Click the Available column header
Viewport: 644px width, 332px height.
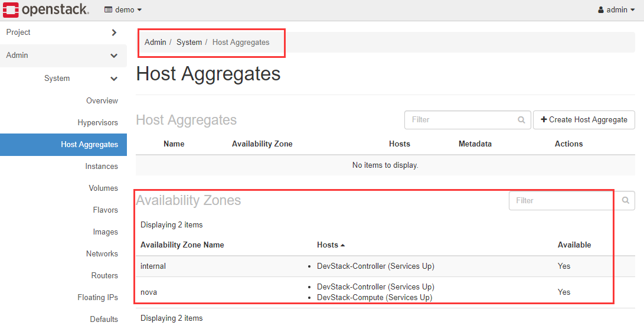(574, 245)
